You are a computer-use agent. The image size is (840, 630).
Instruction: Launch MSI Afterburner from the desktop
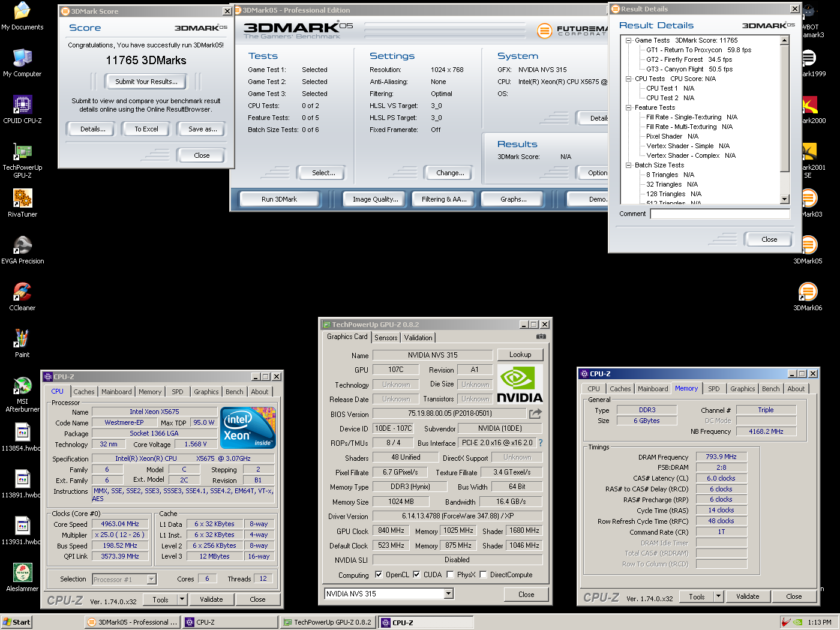(x=22, y=395)
